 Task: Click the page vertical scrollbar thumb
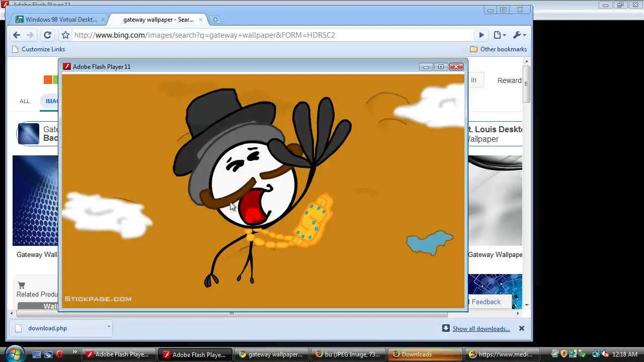(x=527, y=84)
